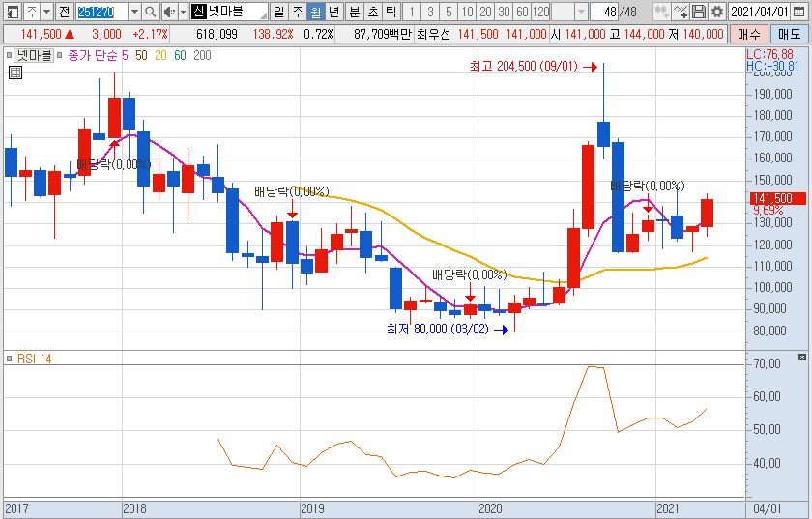Click moving average period 60 label
The height and width of the screenshot is (519, 812).
(180, 55)
